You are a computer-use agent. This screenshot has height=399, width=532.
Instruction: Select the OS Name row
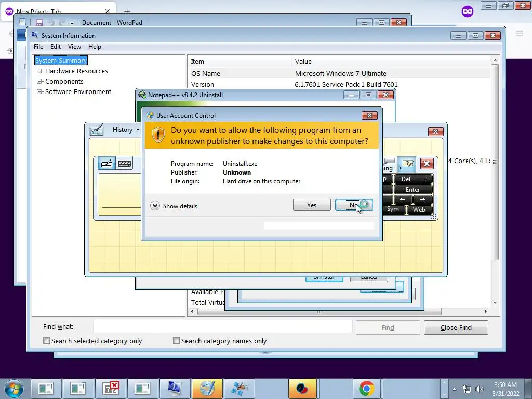coord(339,73)
